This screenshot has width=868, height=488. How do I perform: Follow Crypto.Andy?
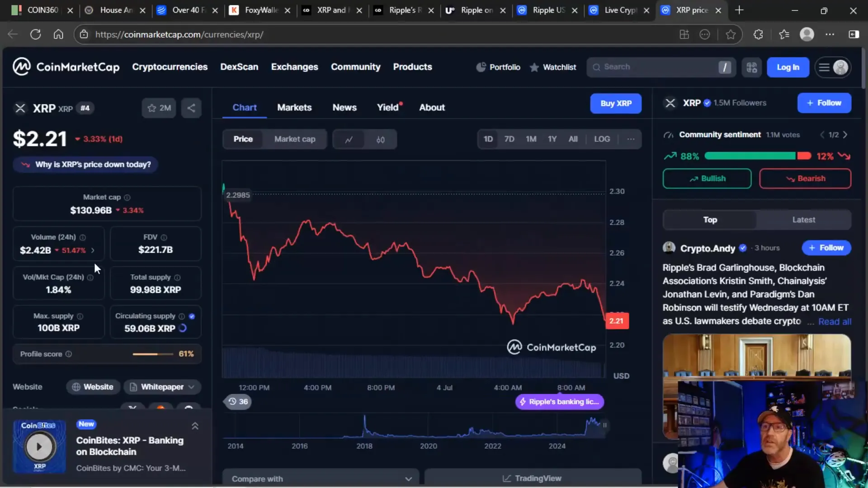(826, 248)
